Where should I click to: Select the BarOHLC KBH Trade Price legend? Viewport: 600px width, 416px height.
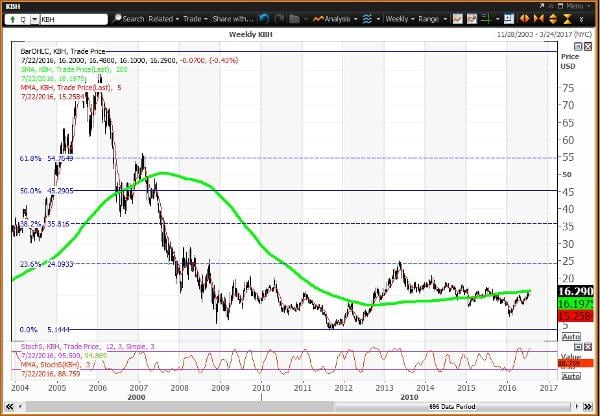pyautogui.click(x=63, y=51)
